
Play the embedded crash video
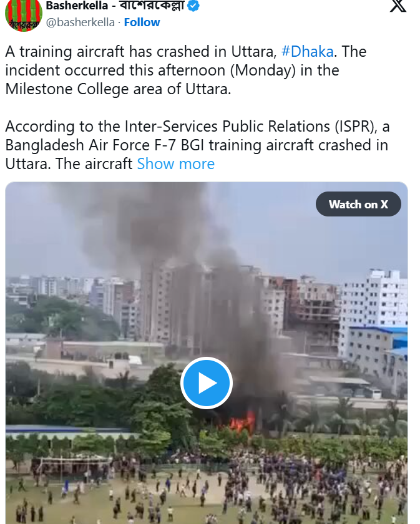click(x=207, y=383)
